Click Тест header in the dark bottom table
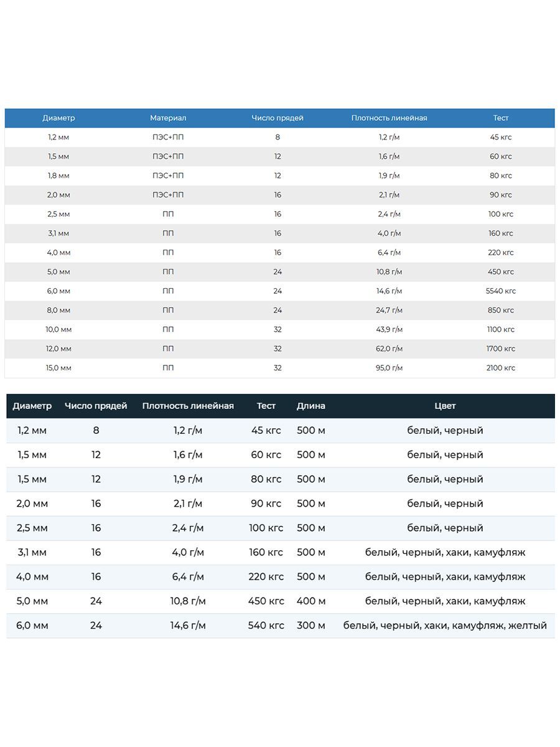This screenshot has height=747, width=560. click(266, 406)
